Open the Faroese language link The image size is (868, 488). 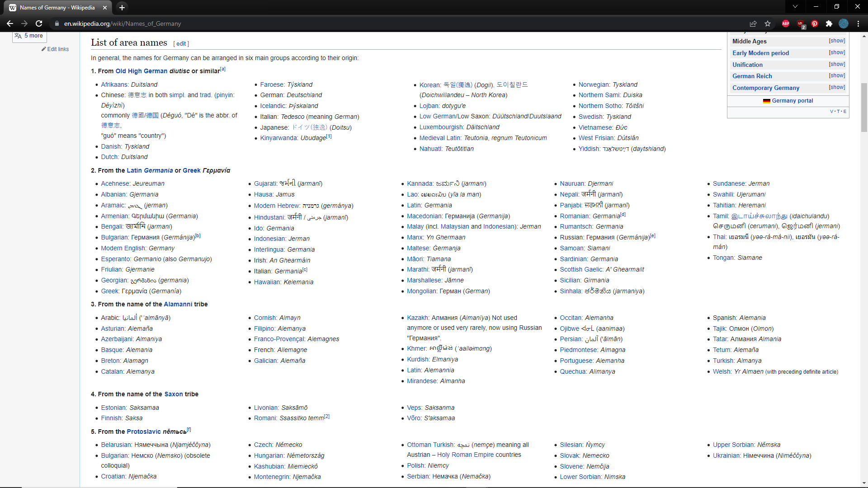coord(272,84)
